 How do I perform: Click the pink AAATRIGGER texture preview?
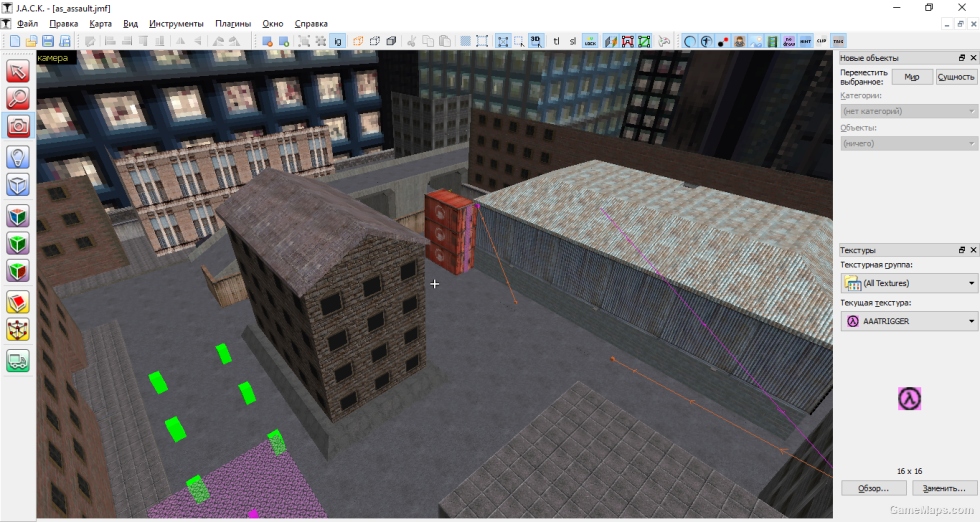pos(909,398)
